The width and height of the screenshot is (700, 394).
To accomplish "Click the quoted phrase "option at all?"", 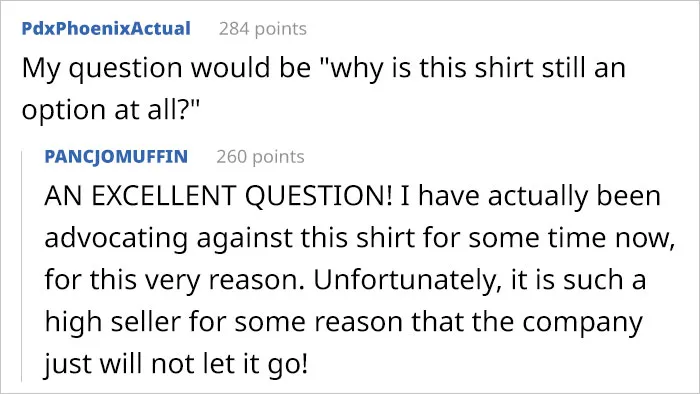I will click(x=108, y=109).
